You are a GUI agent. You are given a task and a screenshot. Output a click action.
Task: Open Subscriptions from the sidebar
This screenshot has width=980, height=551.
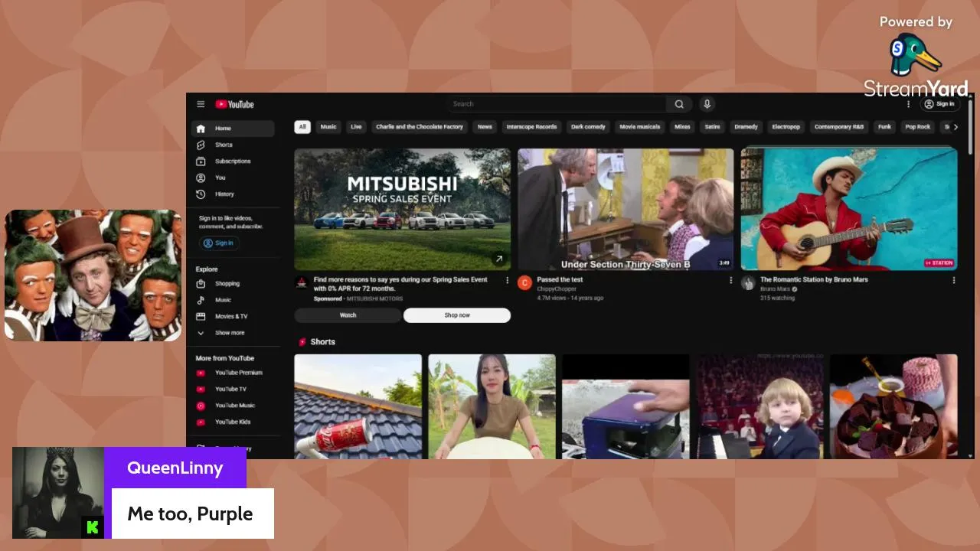[233, 161]
